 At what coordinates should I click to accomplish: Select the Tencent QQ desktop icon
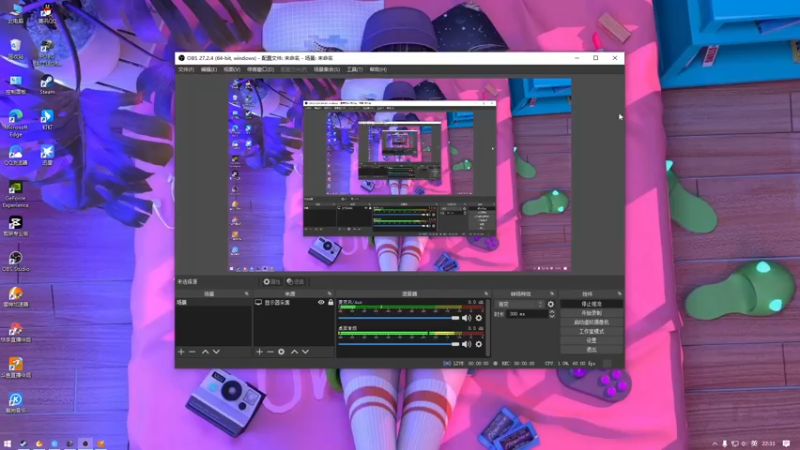(47, 14)
